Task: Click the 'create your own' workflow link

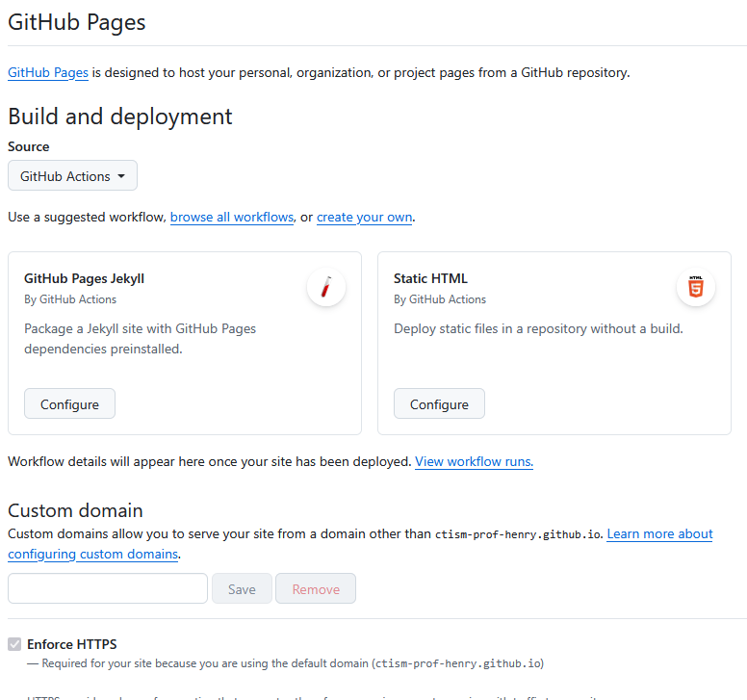Action: pos(364,218)
